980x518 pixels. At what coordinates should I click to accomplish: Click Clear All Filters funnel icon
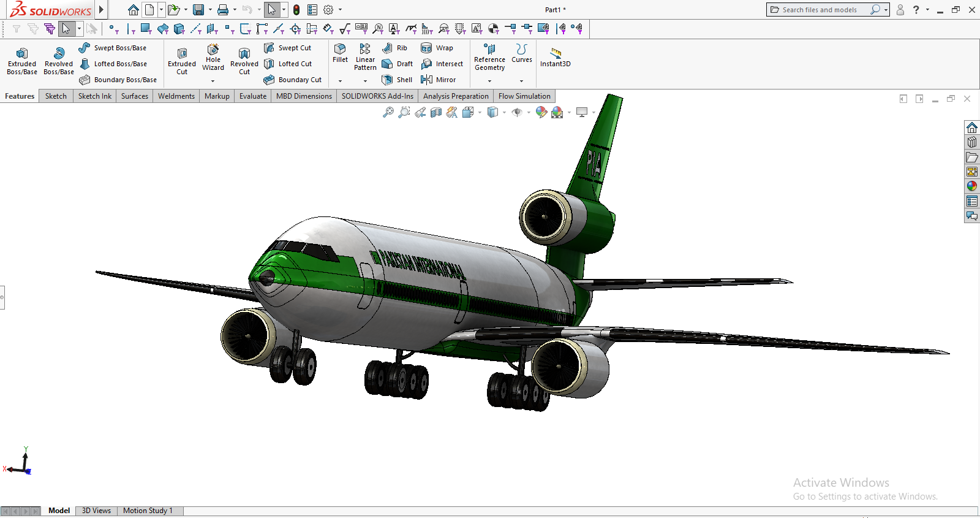[33, 28]
